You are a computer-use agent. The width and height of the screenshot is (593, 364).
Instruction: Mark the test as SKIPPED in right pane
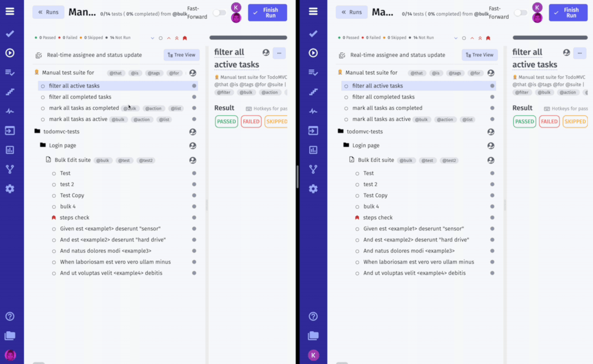575,121
